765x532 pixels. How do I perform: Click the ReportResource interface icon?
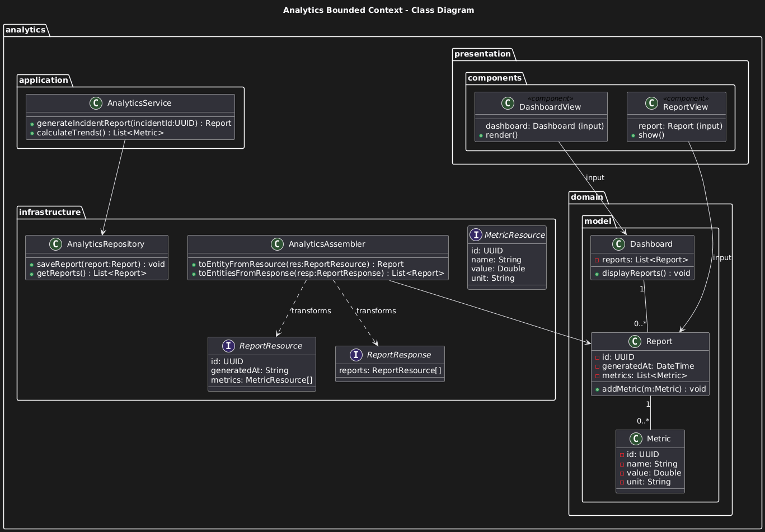(228, 346)
